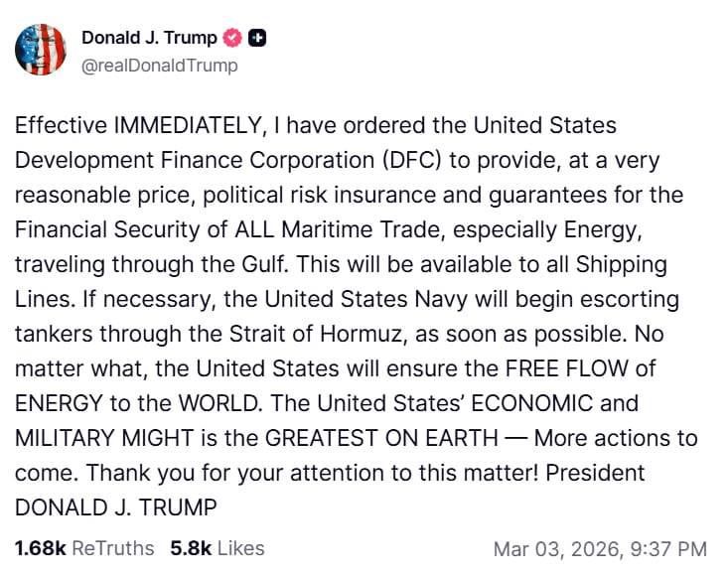This screenshot has height=576, width=728.
Task: View the 1.68k ReTruths list
Action: click(x=84, y=548)
